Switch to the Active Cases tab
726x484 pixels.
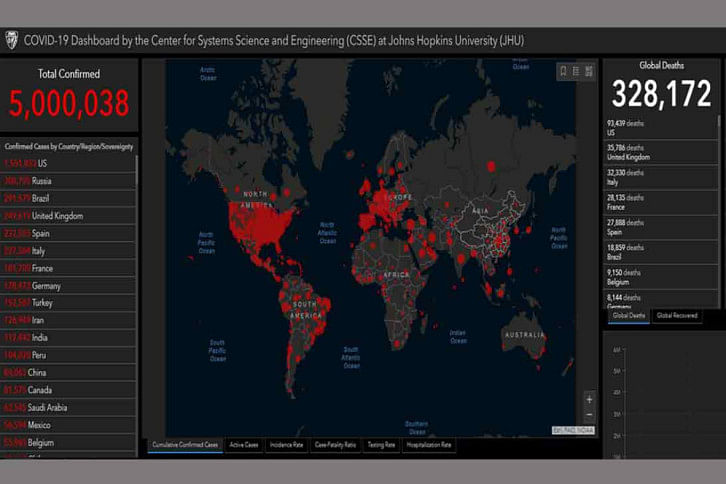pyautogui.click(x=244, y=445)
